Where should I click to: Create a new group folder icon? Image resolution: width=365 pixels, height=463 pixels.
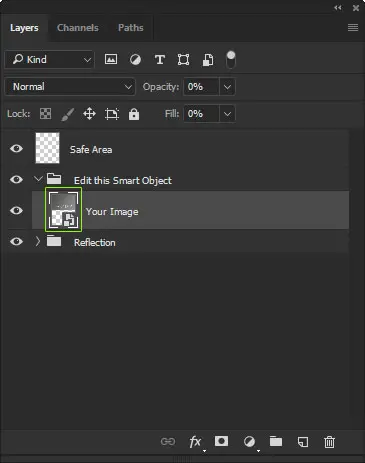click(x=276, y=441)
